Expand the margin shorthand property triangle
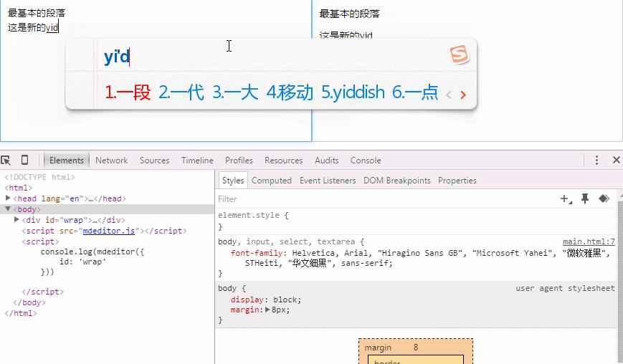 point(268,310)
